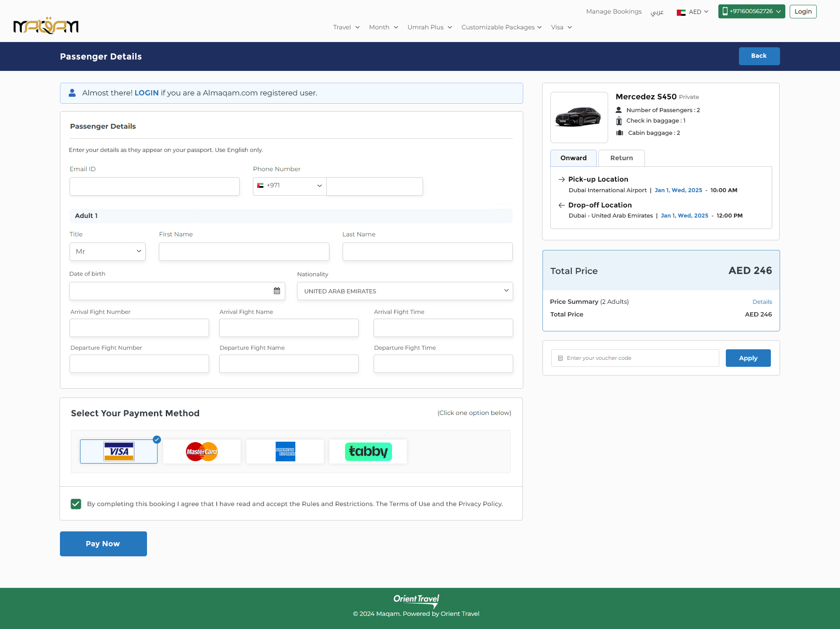Select tabby payment method
This screenshot has height=629, width=840.
368,451
